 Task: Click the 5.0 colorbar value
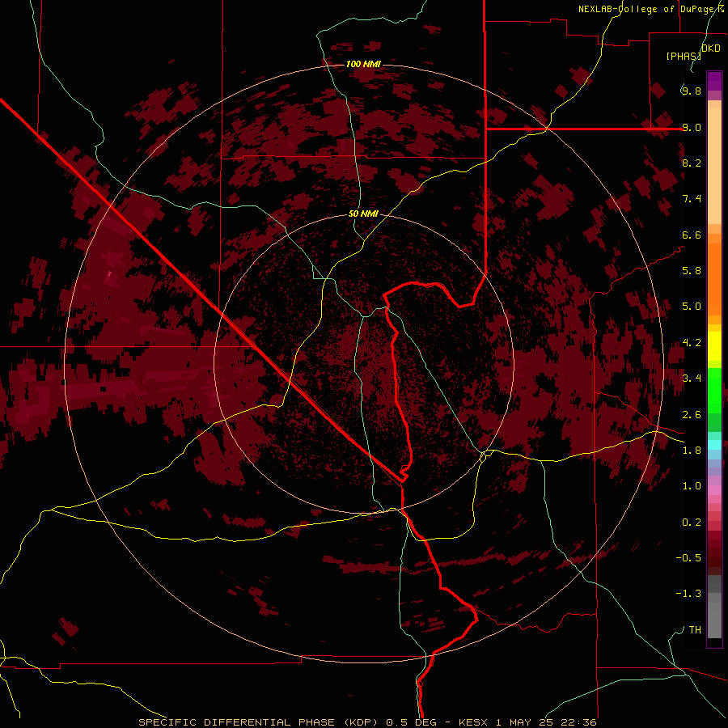[x=692, y=307]
